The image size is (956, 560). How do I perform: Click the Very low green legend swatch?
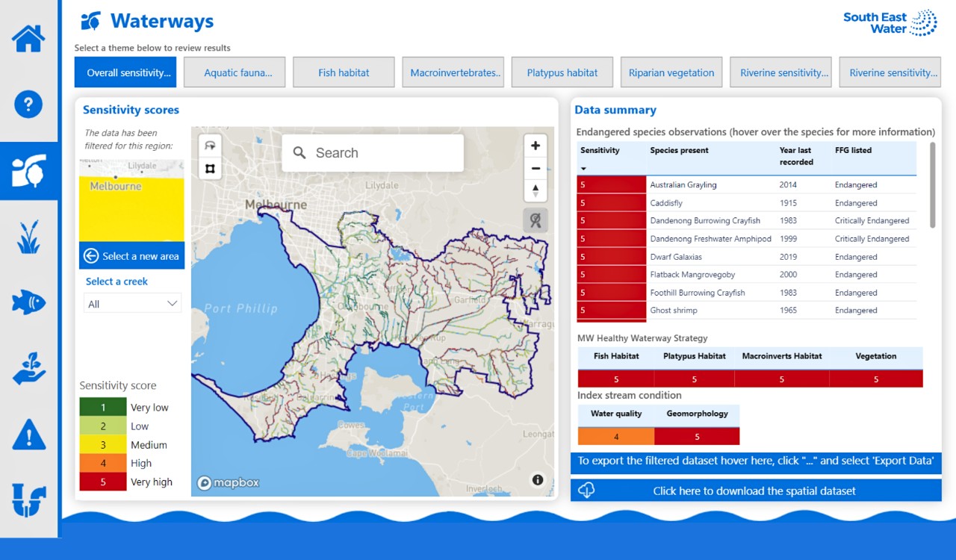[103, 408]
